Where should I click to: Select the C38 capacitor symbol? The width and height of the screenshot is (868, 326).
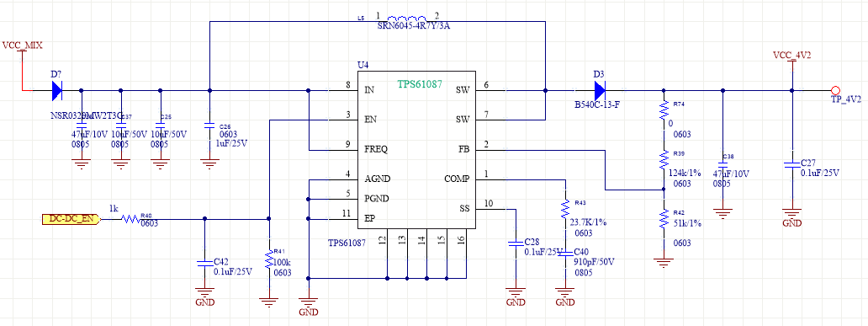pos(722,164)
